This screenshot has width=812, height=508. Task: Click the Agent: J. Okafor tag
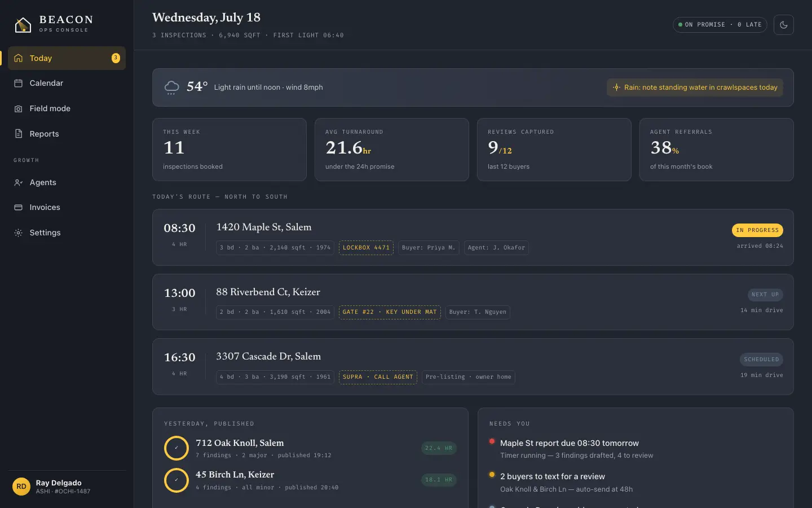click(496, 248)
